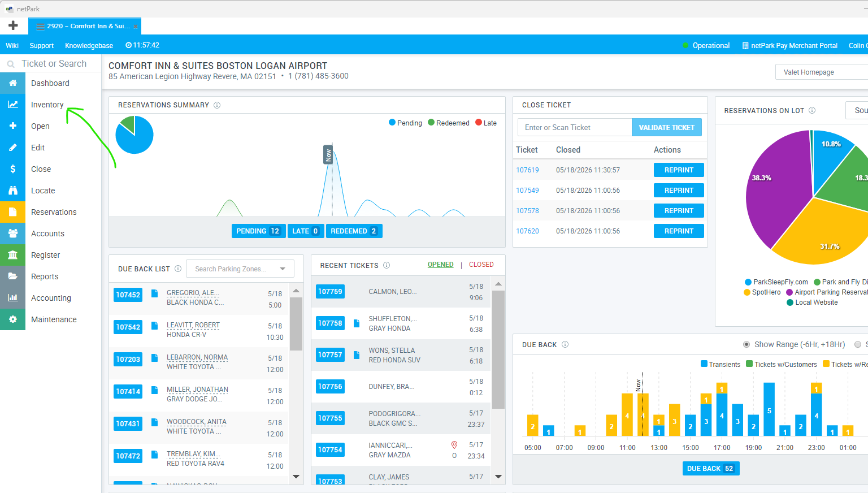Open Reservations using the yellow document icon

point(12,212)
